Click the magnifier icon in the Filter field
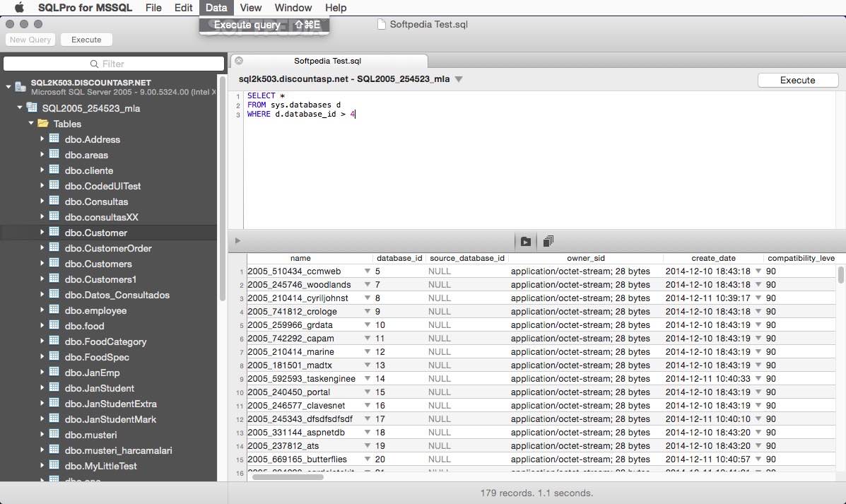The image size is (846, 504). (x=94, y=64)
